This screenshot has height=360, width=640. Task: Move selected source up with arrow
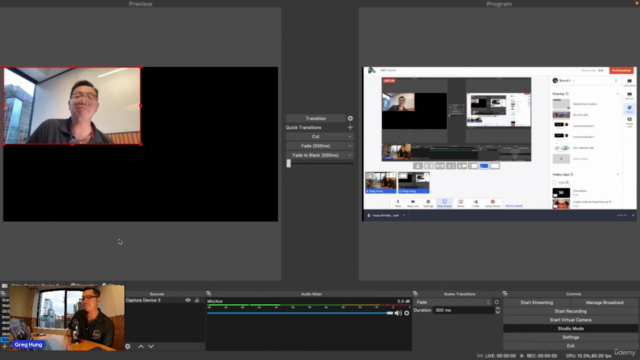click(x=141, y=346)
